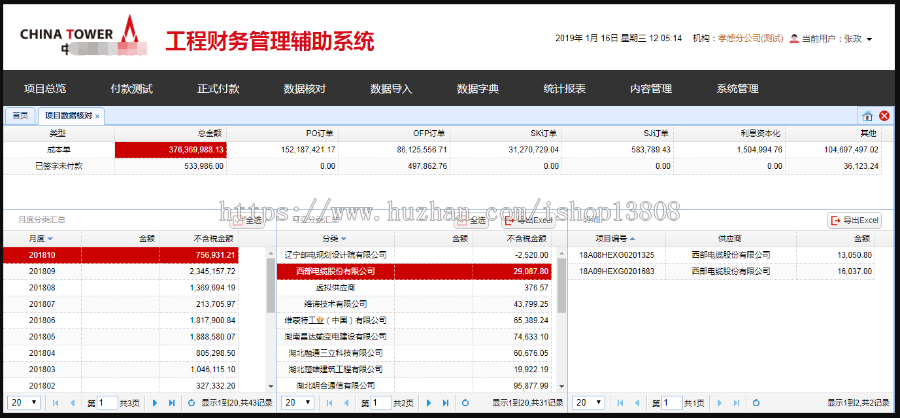Jump to last page in supplier category pager
This screenshot has height=418, width=900.
point(446,403)
